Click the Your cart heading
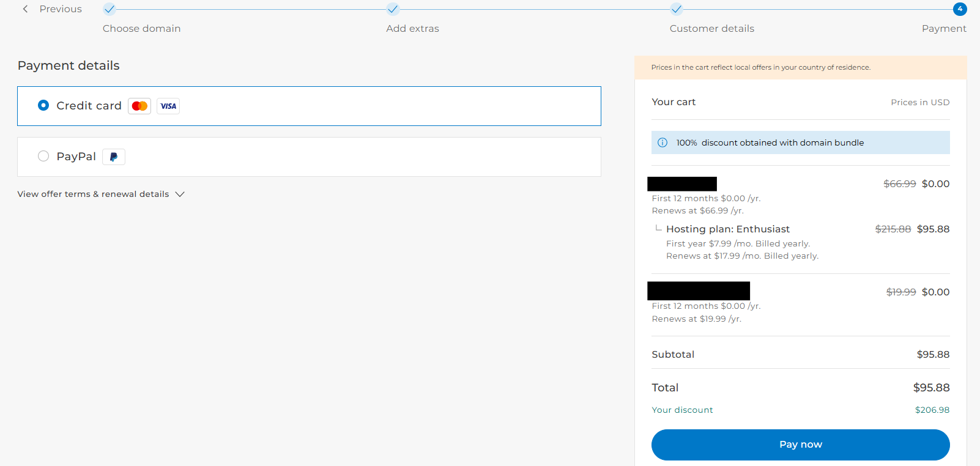This screenshot has height=466, width=980. [x=674, y=102]
